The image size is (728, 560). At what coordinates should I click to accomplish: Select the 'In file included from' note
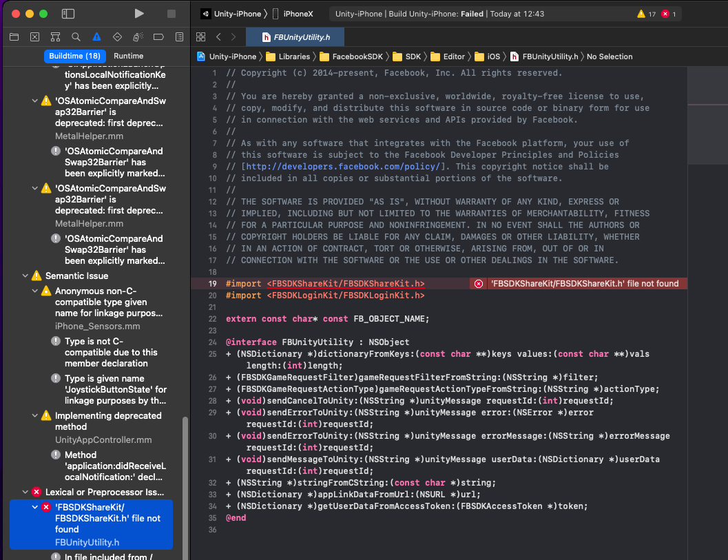(109, 557)
